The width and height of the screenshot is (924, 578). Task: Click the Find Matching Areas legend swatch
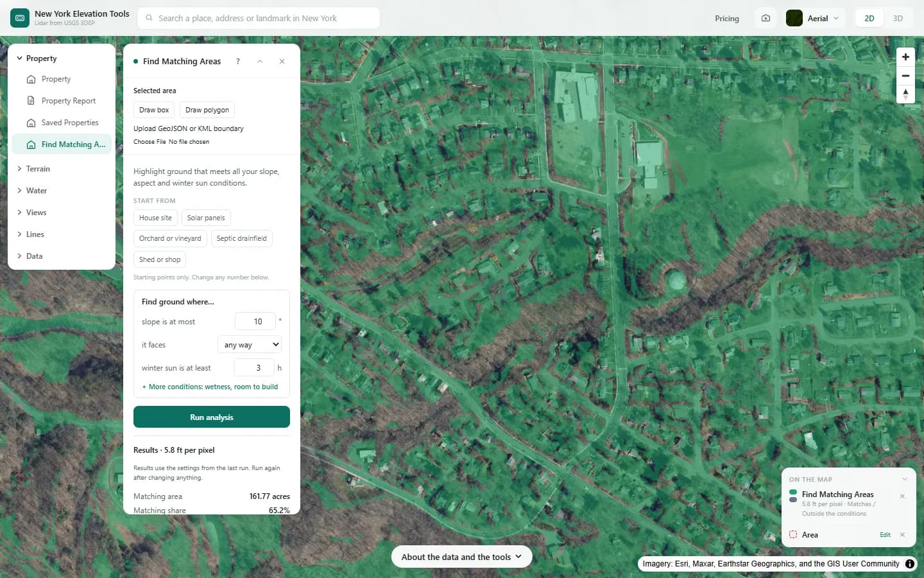point(793,496)
